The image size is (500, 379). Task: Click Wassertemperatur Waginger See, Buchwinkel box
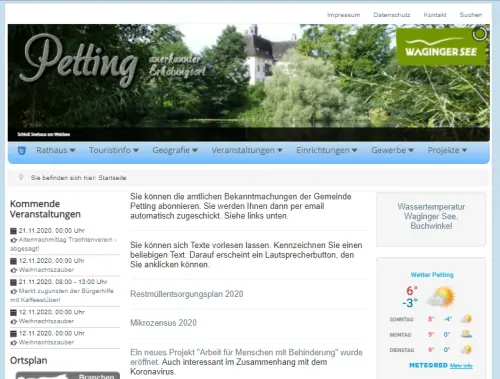431,219
